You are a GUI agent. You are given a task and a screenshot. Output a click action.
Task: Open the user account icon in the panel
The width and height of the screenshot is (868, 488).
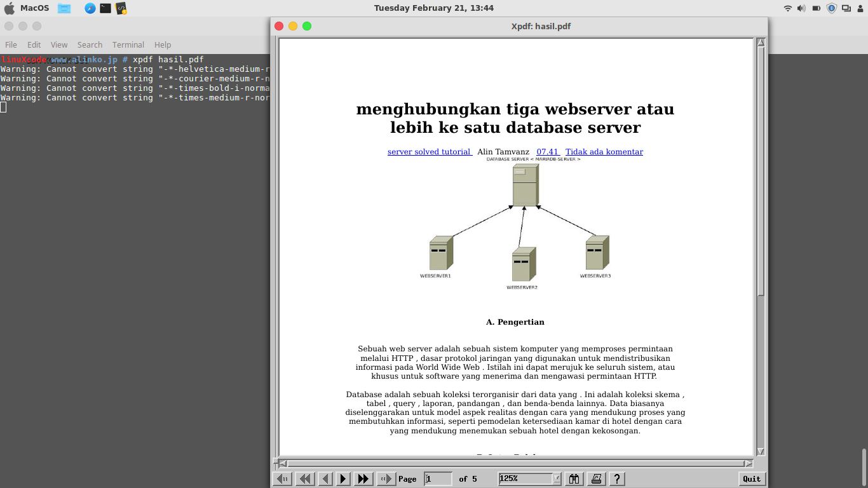[x=860, y=8]
